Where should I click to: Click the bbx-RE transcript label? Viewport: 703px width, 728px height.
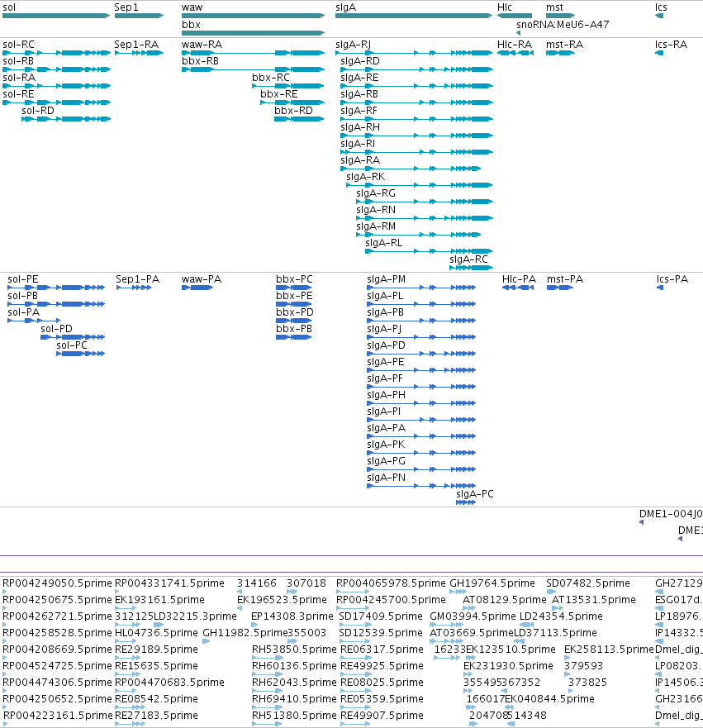point(279,94)
